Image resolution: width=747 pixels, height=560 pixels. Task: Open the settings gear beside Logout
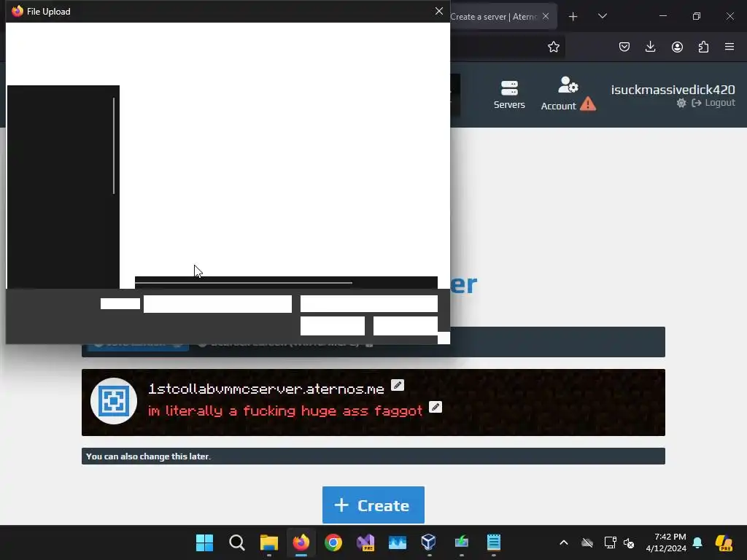[681, 103]
